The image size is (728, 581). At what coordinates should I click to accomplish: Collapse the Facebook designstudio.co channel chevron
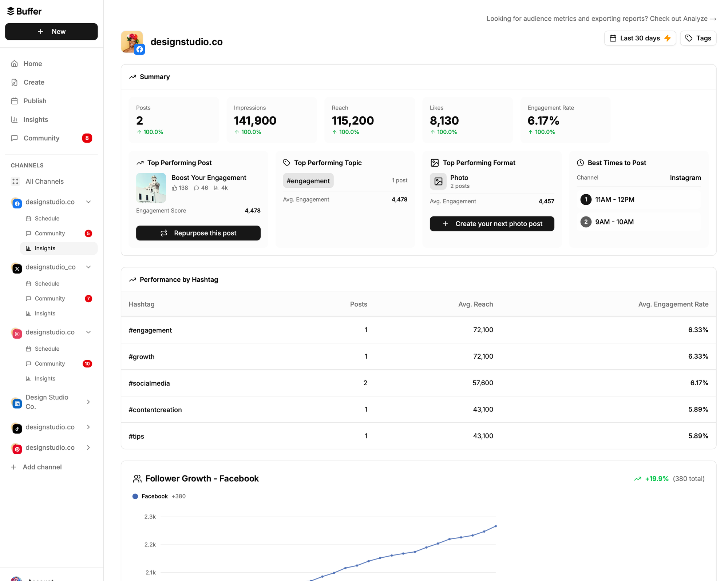[88, 202]
